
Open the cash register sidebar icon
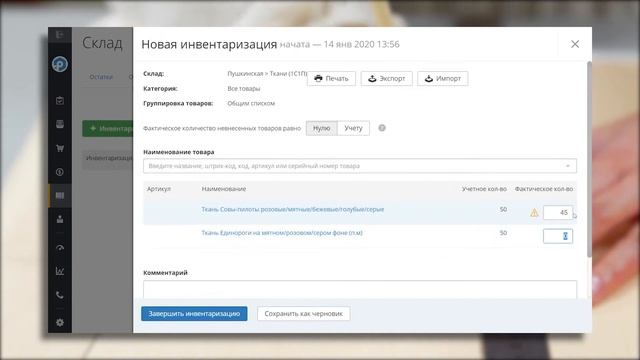pos(60,124)
